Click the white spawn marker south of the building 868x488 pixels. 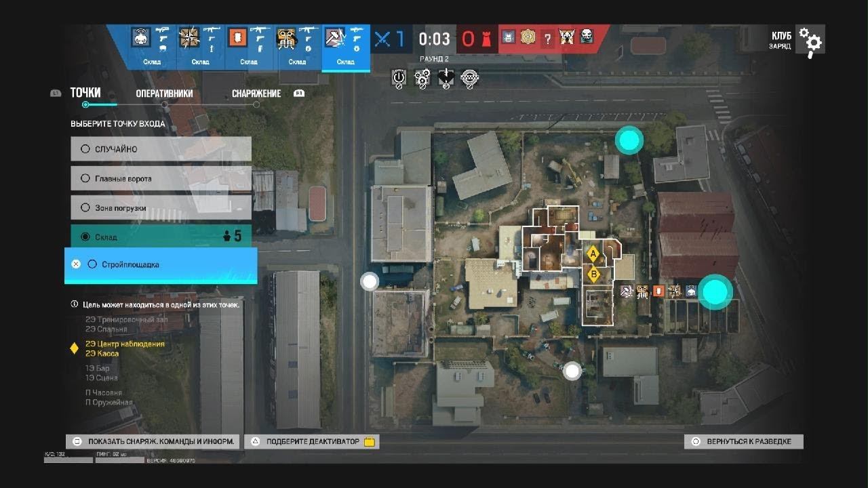point(573,371)
